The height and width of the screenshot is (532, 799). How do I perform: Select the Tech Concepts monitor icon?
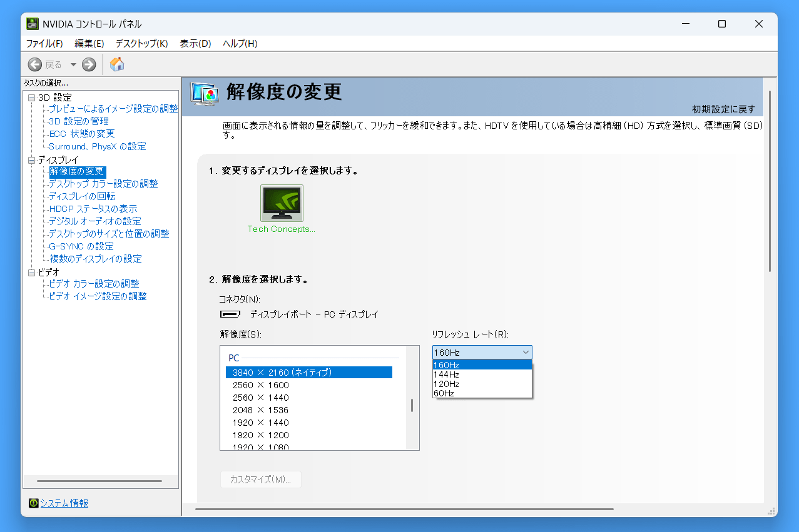pyautogui.click(x=282, y=203)
